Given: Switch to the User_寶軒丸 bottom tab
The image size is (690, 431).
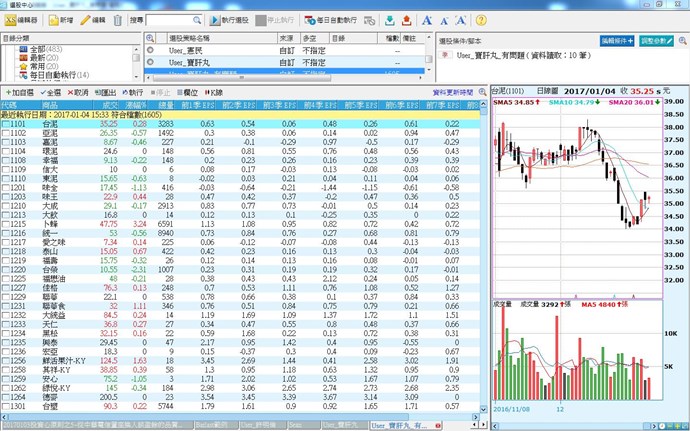Looking at the screenshot, I should point(399,424).
